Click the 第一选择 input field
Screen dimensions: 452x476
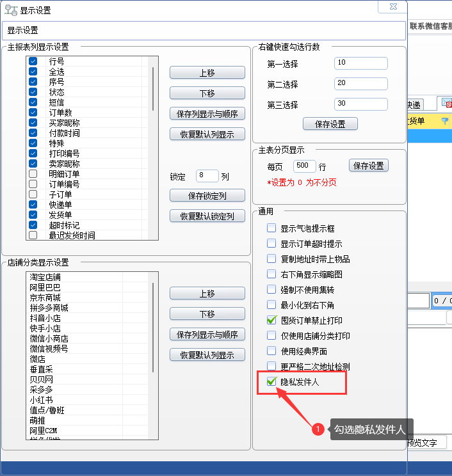coord(361,63)
